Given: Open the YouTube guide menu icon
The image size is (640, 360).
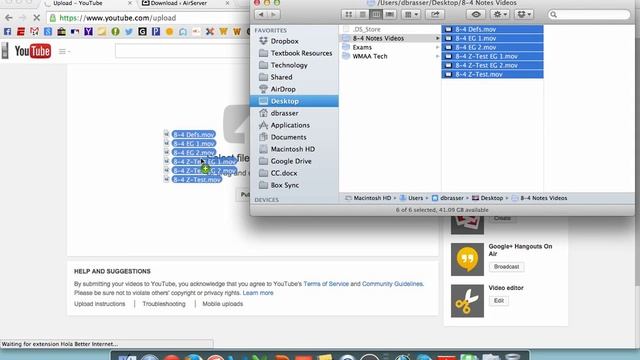Looking at the screenshot, I should point(64,51).
